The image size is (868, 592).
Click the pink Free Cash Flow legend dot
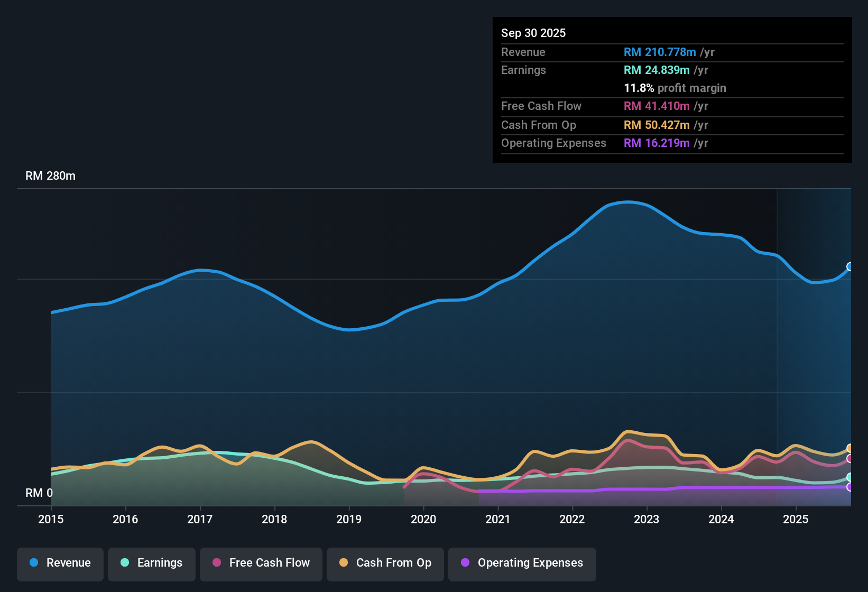pos(216,563)
